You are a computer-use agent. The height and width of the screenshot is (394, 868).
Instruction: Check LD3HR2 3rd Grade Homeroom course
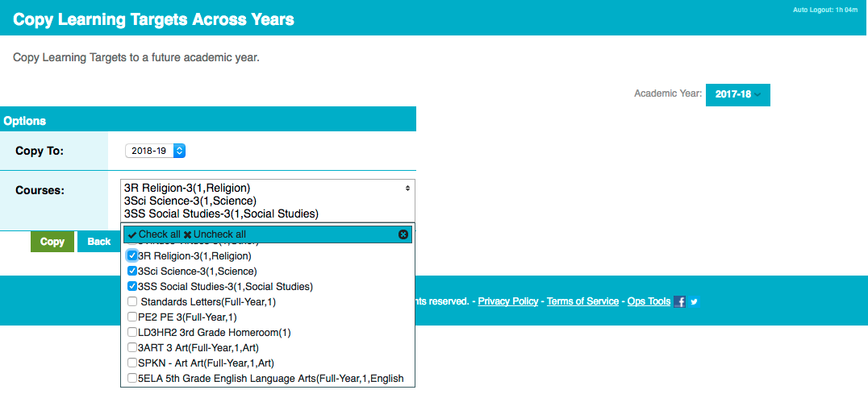(x=132, y=332)
